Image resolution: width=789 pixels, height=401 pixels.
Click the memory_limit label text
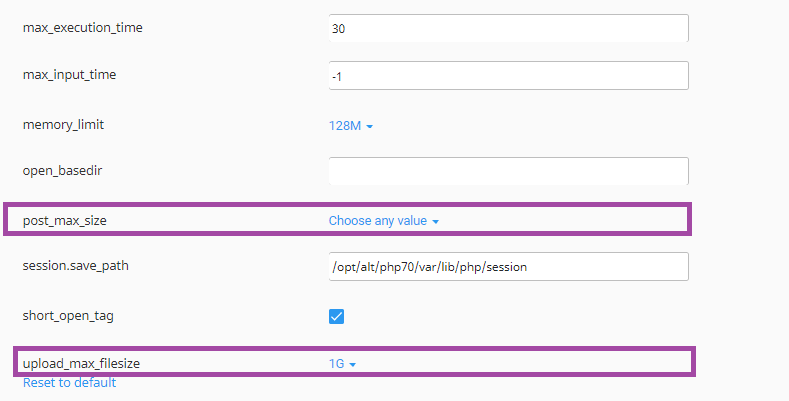pos(63,125)
